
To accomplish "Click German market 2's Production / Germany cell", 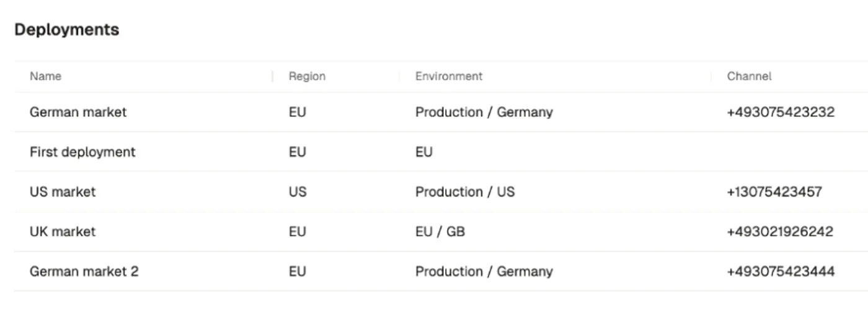I will [x=484, y=271].
